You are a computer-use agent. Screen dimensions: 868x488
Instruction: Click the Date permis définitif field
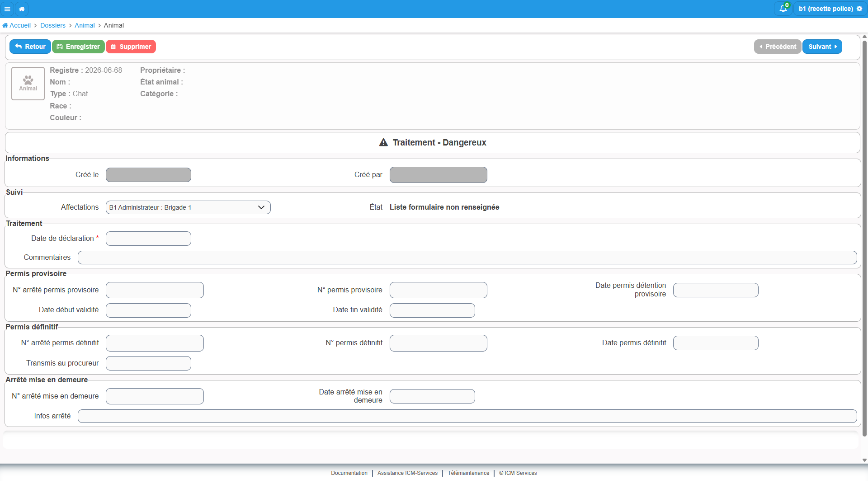tap(716, 343)
